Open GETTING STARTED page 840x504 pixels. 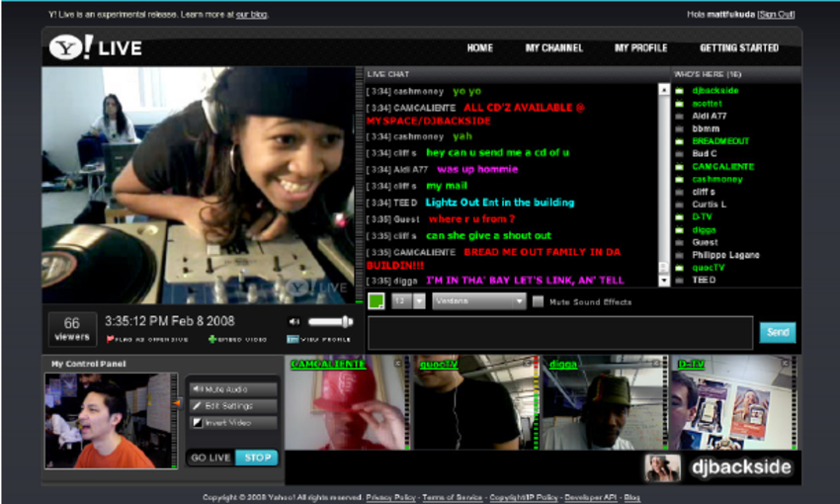[x=739, y=48]
